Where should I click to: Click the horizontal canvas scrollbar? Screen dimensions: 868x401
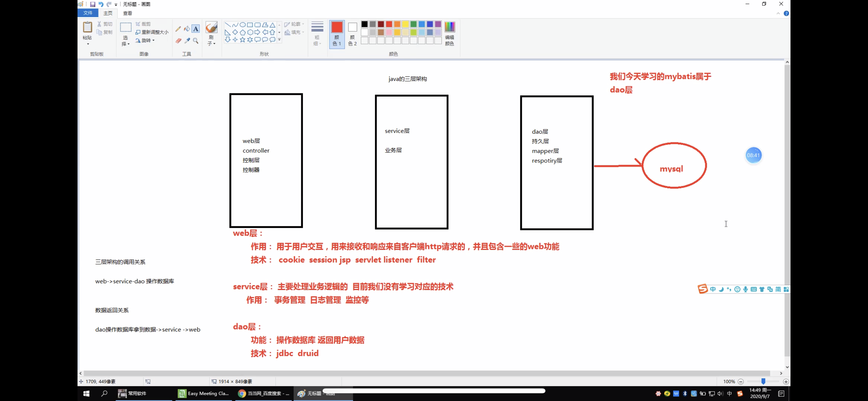click(x=427, y=373)
